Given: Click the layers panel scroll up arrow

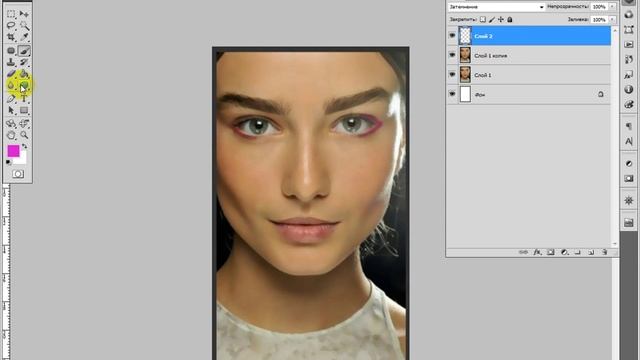Looking at the screenshot, I should coord(615,30).
